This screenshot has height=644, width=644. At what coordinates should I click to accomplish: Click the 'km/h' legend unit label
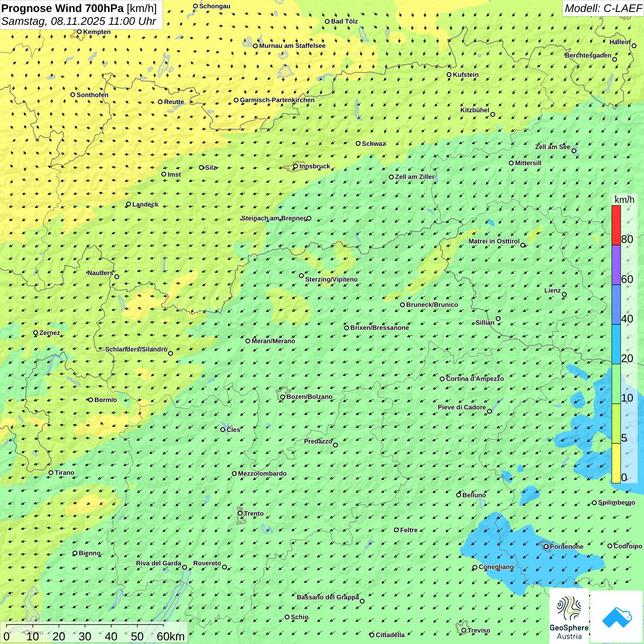pos(624,200)
